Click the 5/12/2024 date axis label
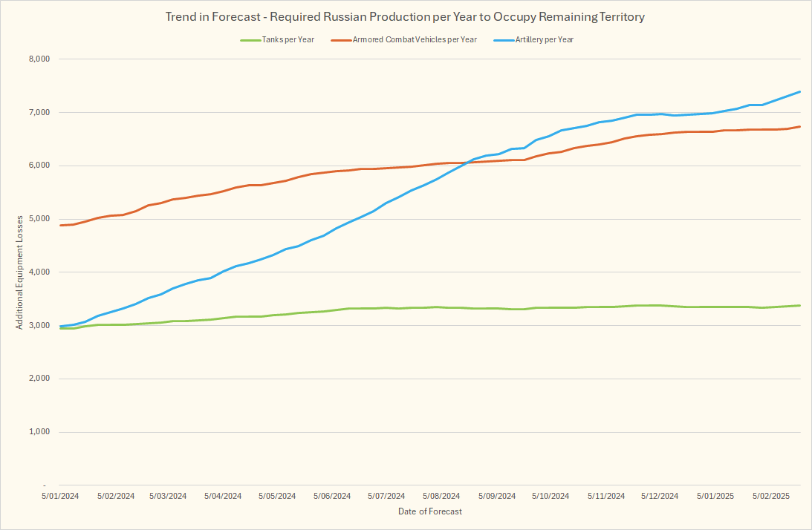This screenshot has width=812, height=530. click(660, 496)
